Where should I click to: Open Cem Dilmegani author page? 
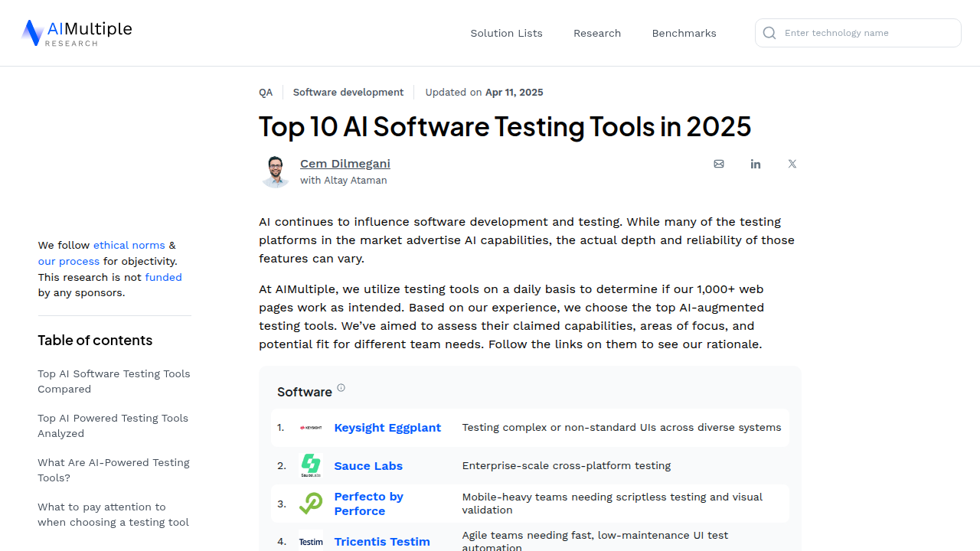(345, 164)
